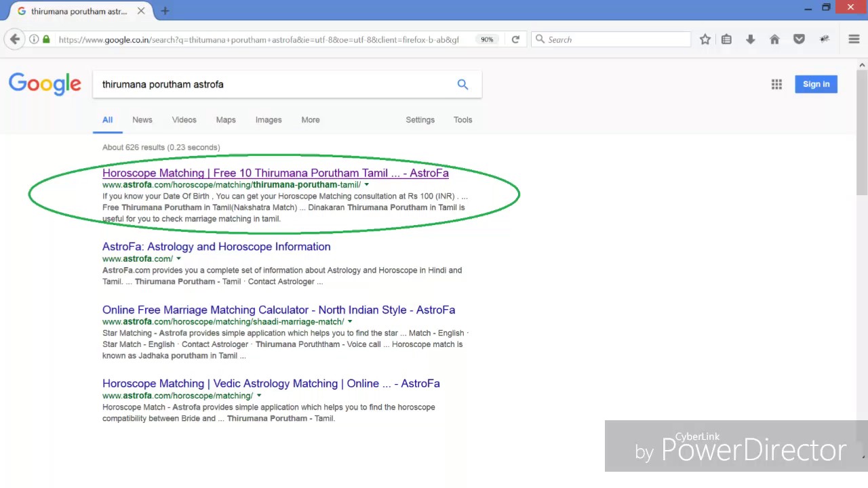Reload the page with the refresh icon

515,39
